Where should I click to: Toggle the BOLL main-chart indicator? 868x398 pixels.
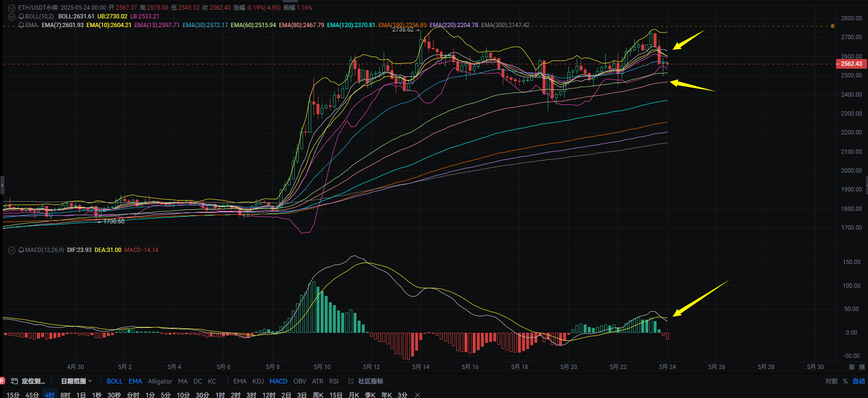point(115,381)
